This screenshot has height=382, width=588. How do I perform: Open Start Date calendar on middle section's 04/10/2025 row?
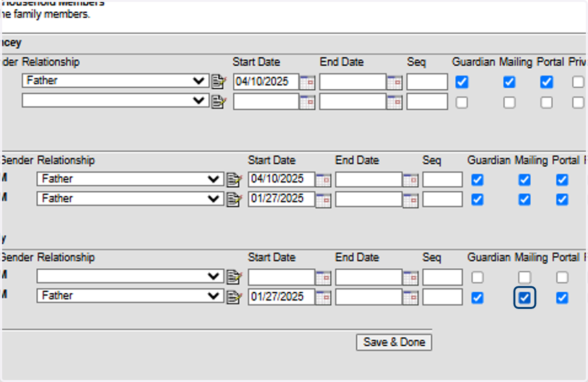pos(323,180)
